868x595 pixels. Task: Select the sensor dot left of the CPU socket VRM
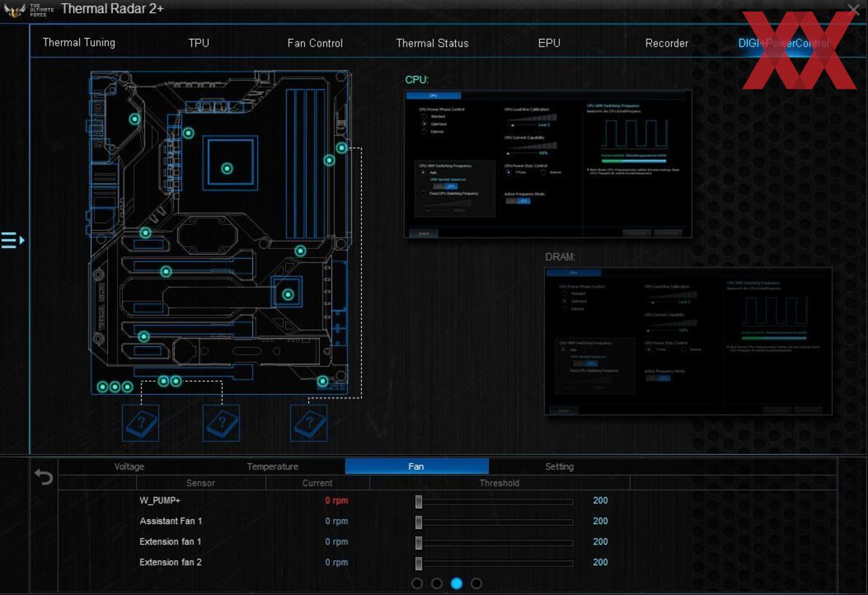click(x=188, y=133)
